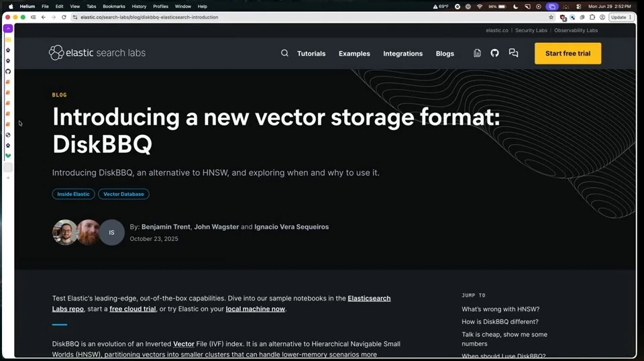644x361 pixels.
Task: Open the discussion chat bubbles icon
Action: (x=513, y=53)
